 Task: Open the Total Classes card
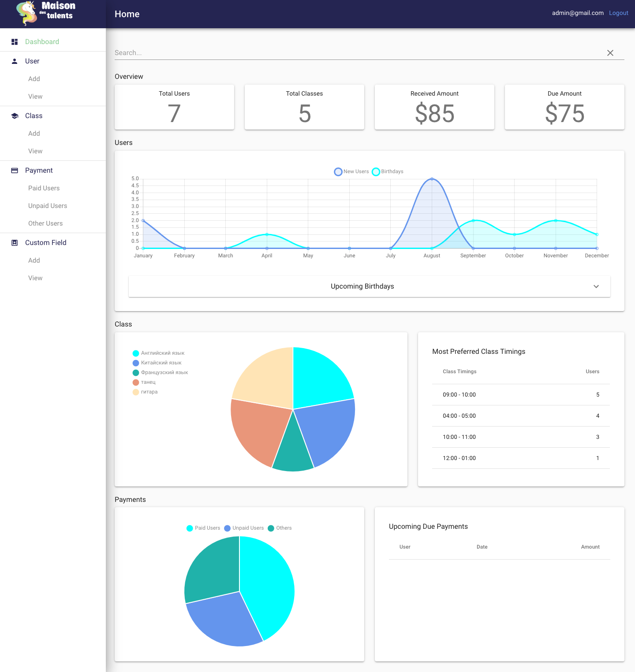click(304, 107)
